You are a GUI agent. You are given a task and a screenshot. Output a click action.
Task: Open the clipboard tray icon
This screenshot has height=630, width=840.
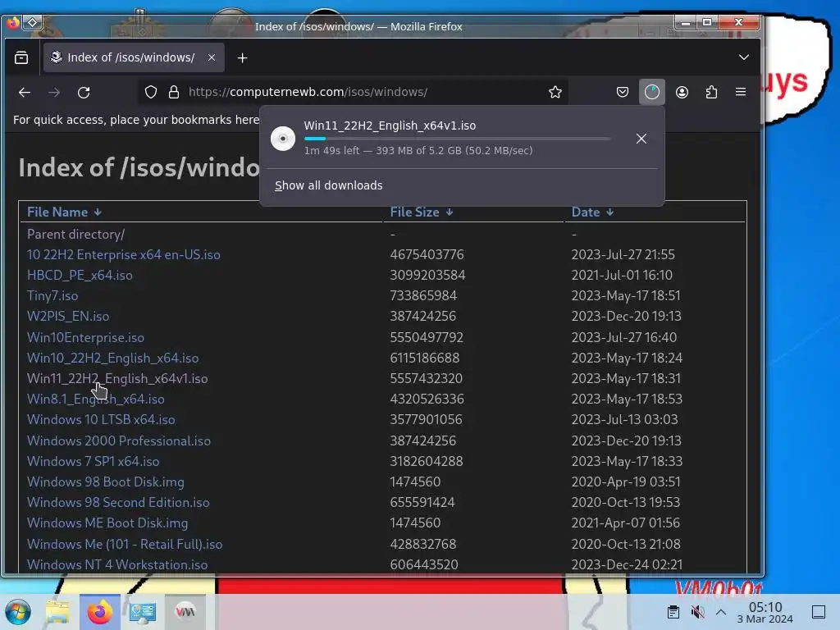tap(673, 612)
